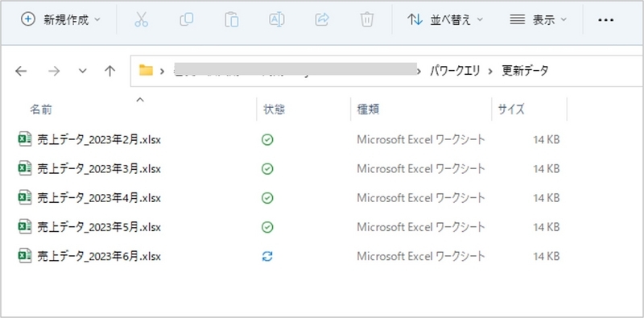Expand chevron before パワークエリ breadcrumb

pos(419,72)
